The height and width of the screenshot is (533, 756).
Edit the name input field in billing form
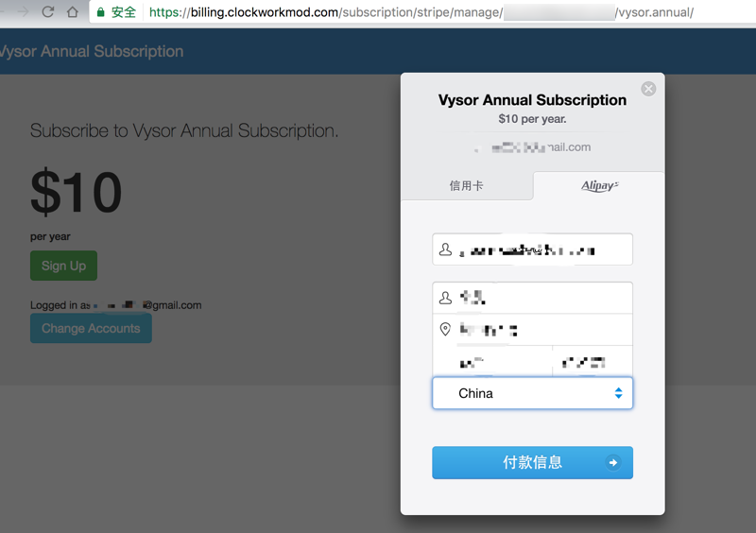(532, 298)
